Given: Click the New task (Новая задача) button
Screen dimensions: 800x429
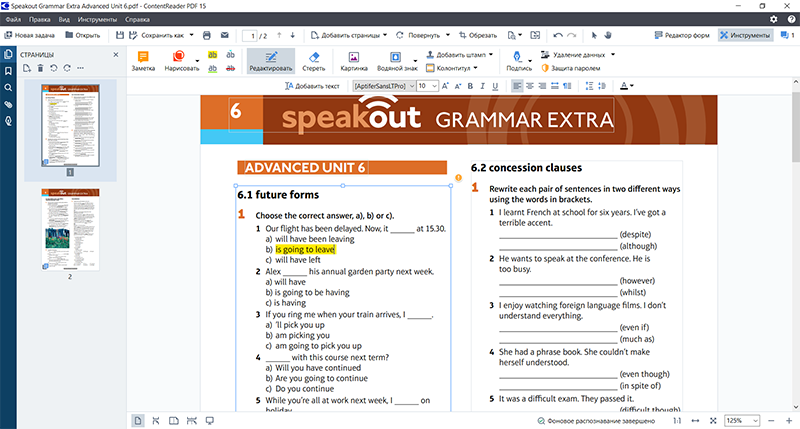Looking at the screenshot, I should [x=30, y=35].
